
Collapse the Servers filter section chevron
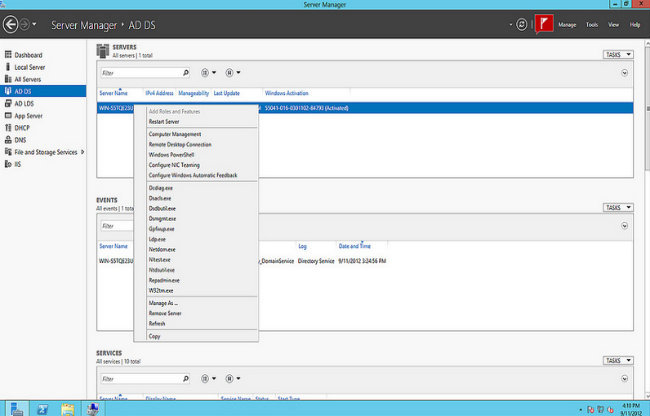(625, 72)
